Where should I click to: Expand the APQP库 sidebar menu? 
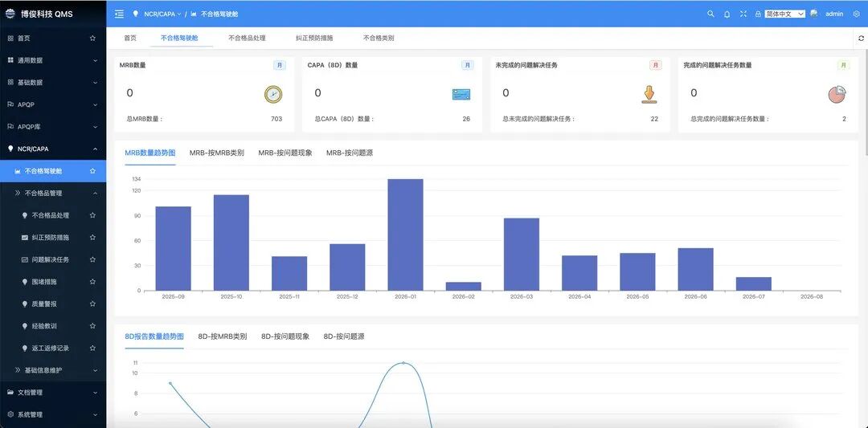pos(53,127)
